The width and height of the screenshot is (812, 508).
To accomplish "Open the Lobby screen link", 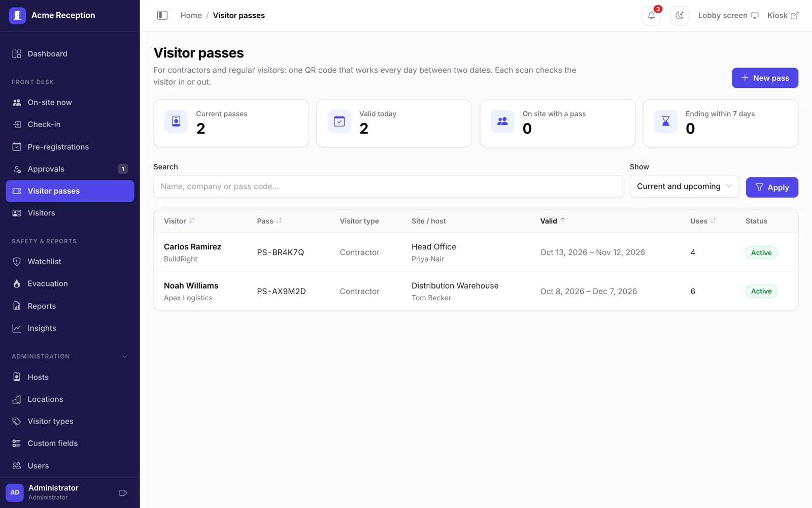I will pos(728,16).
